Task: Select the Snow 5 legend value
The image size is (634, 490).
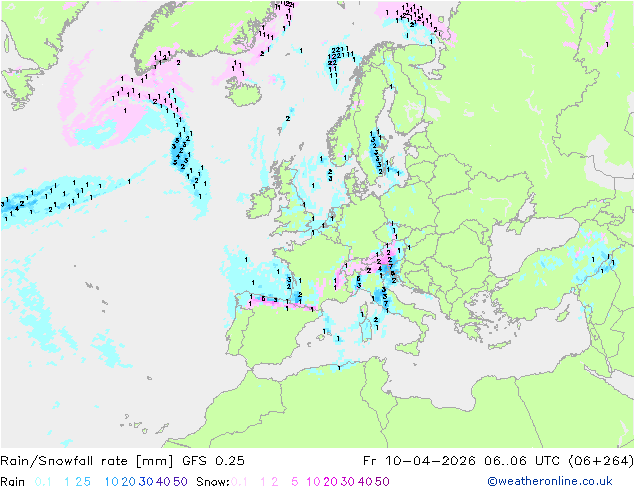Action: tap(295, 482)
